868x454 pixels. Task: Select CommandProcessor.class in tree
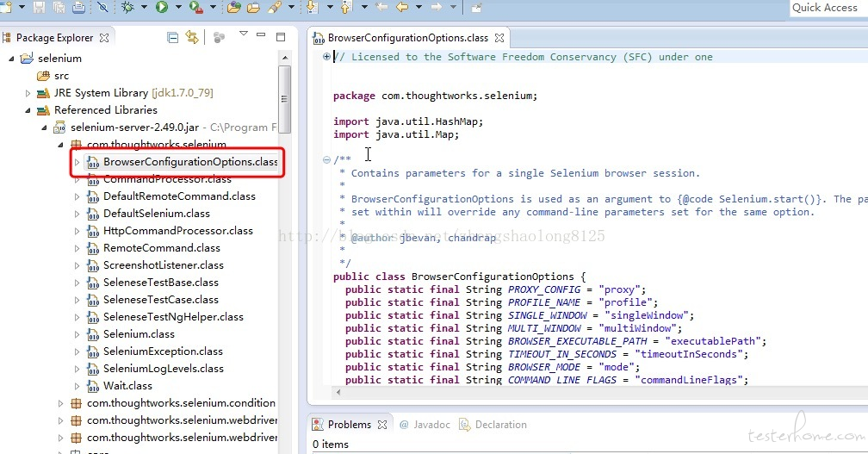pyautogui.click(x=159, y=179)
